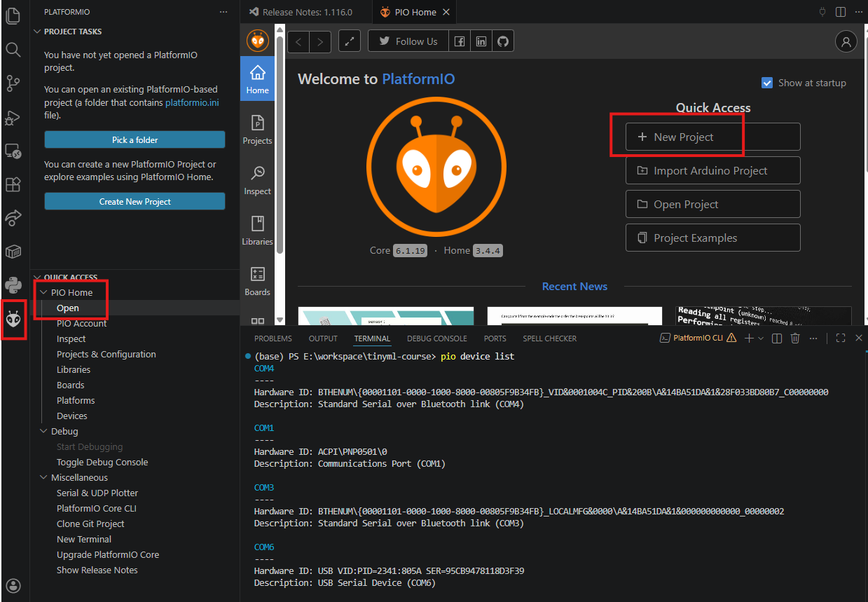Click the Create New Project button
Screen dimensions: 868x602
click(x=135, y=201)
